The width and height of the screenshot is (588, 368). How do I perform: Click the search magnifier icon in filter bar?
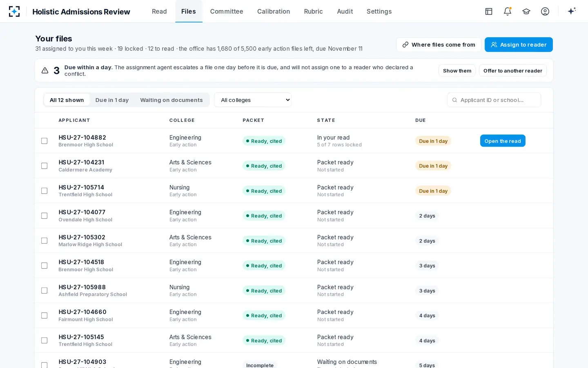[x=454, y=100]
